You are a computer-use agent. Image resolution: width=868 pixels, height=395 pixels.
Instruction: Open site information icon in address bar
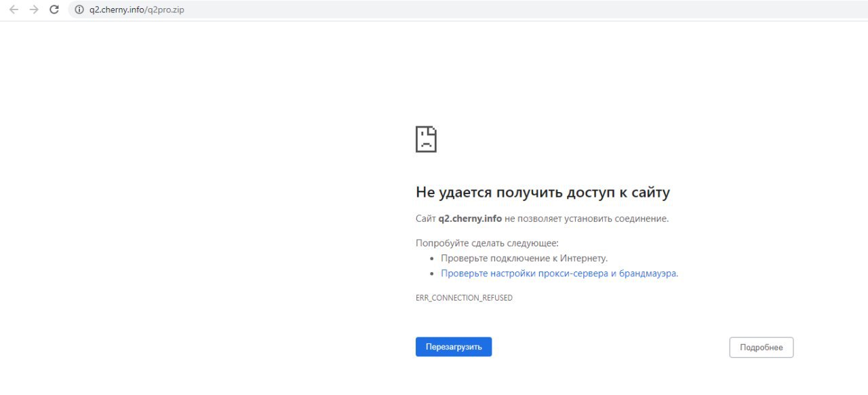[x=79, y=10]
